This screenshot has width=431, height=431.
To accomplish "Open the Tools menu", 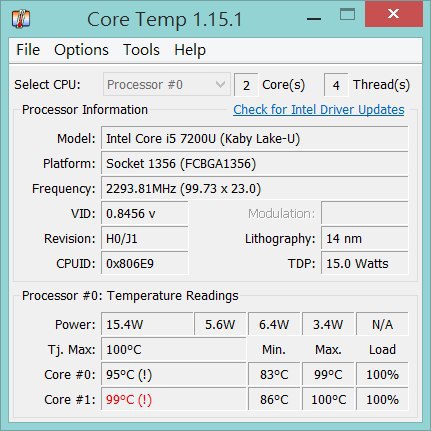I will (x=141, y=50).
